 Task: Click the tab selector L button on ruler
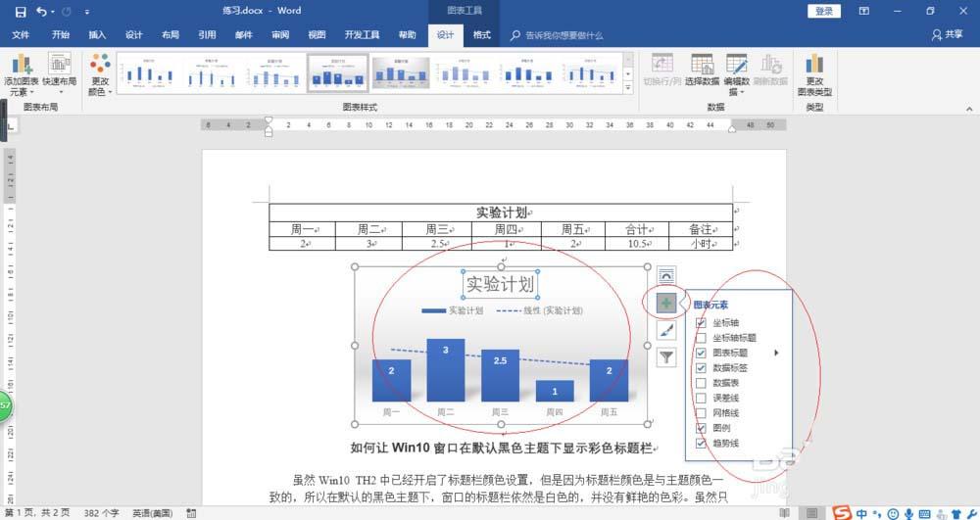(10, 126)
